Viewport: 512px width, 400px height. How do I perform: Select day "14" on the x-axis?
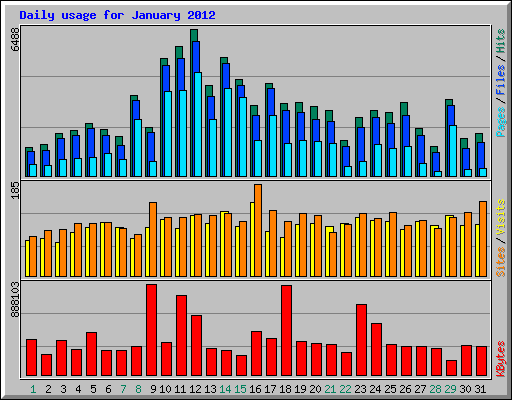[x=225, y=389]
